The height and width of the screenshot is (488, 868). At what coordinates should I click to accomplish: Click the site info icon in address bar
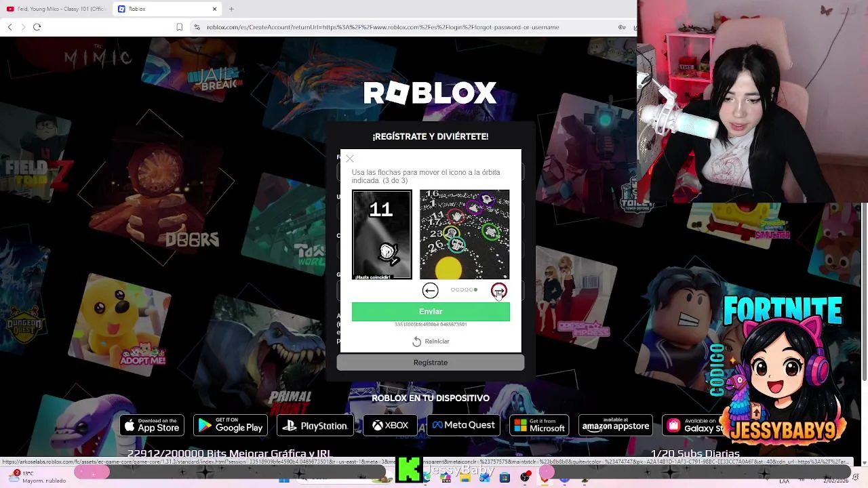pos(197,27)
